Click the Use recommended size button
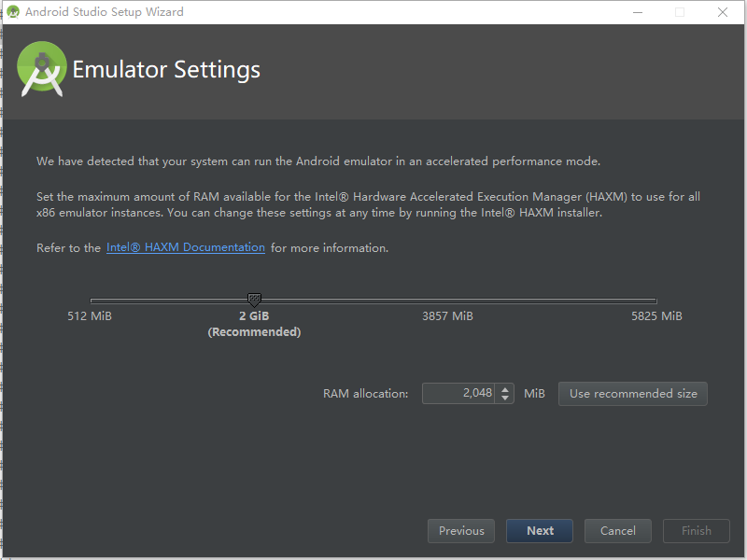Viewport: 747px width, 560px height. click(632, 393)
